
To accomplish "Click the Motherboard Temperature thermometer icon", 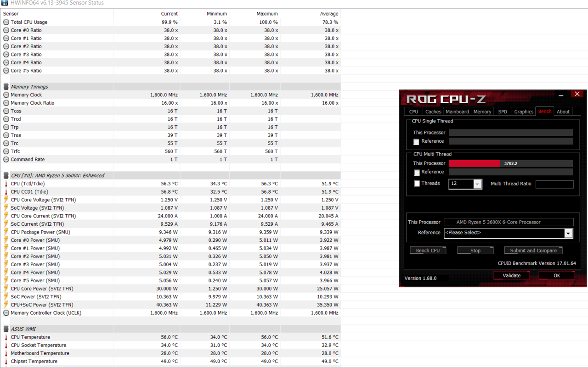I will click(6, 353).
